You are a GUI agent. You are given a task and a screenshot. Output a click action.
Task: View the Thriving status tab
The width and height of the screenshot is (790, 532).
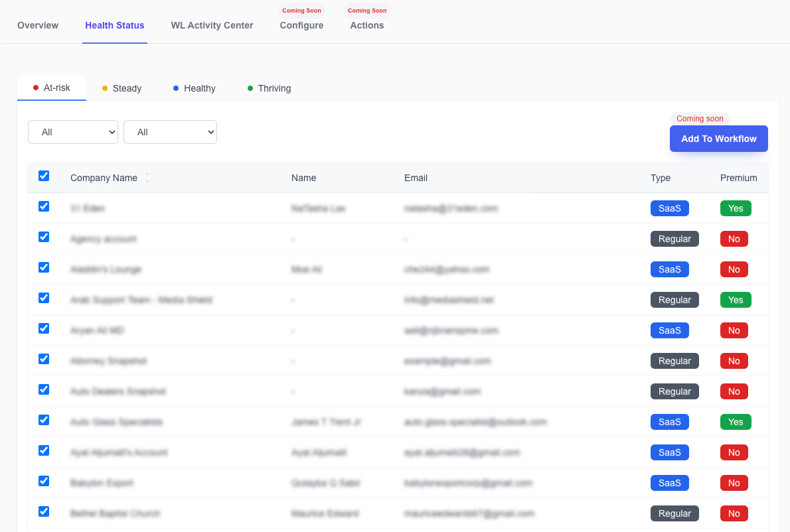(269, 89)
